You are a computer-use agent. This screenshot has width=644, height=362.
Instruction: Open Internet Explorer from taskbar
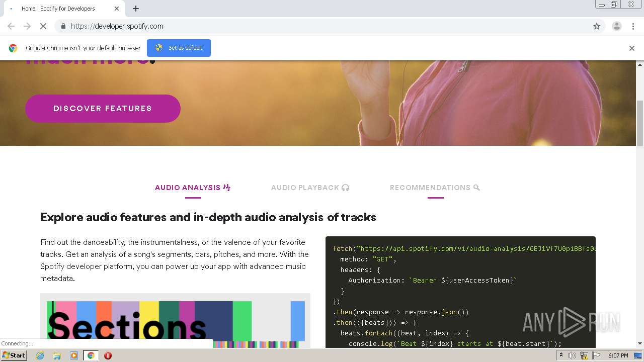[40, 355]
